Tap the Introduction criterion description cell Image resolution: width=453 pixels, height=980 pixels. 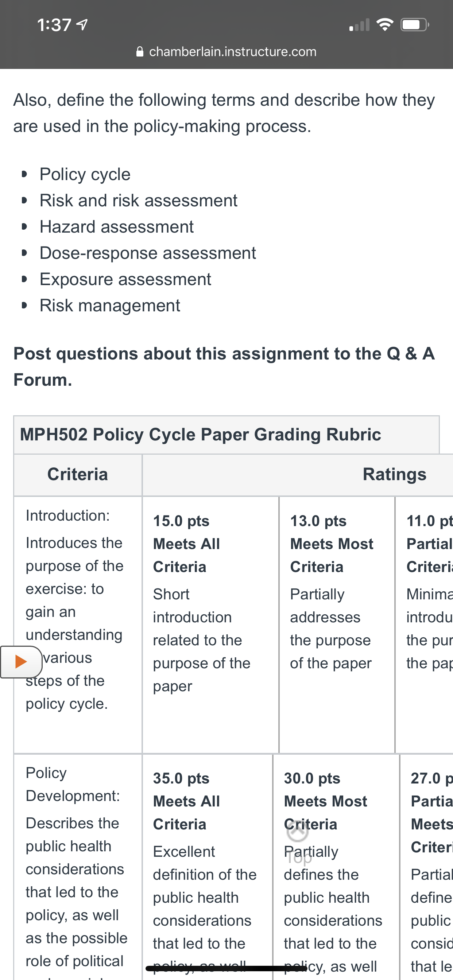pyautogui.click(x=78, y=625)
